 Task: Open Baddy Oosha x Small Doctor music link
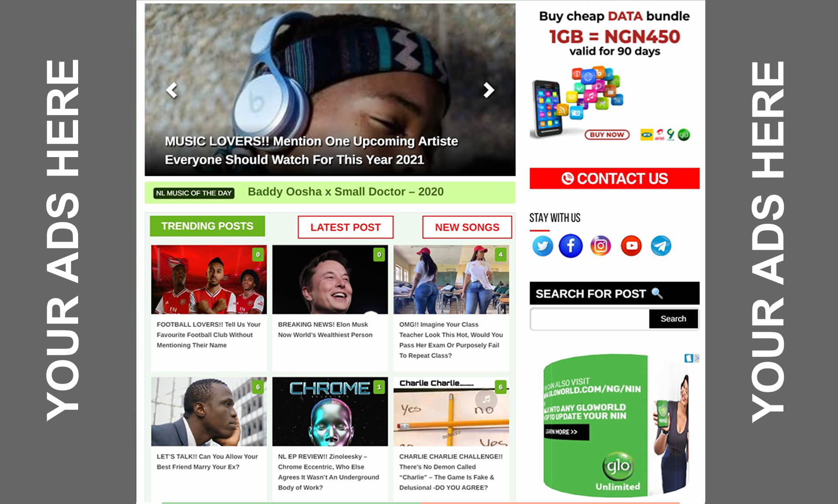tap(345, 192)
